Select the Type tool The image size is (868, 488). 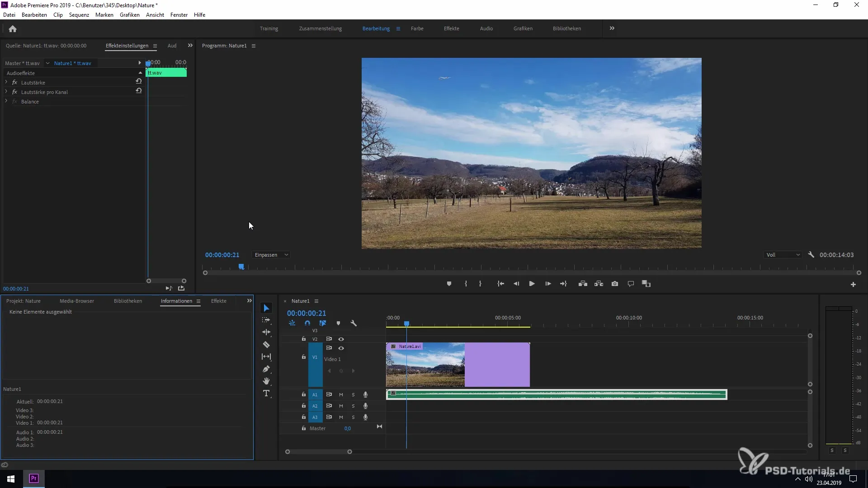[x=266, y=394]
